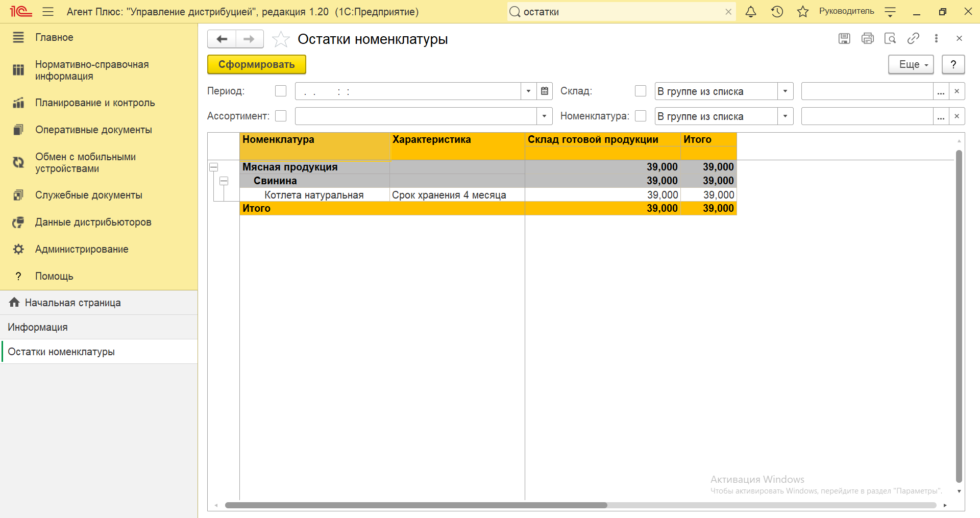Expand the Период field dropdown arrow

coord(529,91)
